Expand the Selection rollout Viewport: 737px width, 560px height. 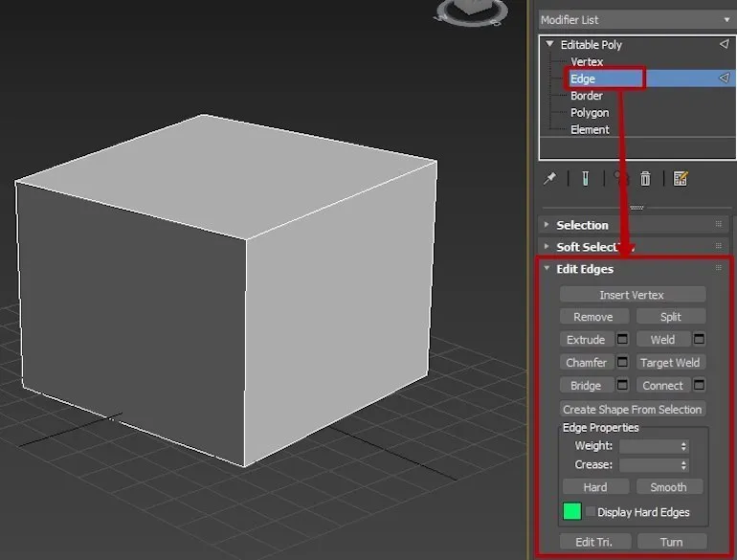582,225
